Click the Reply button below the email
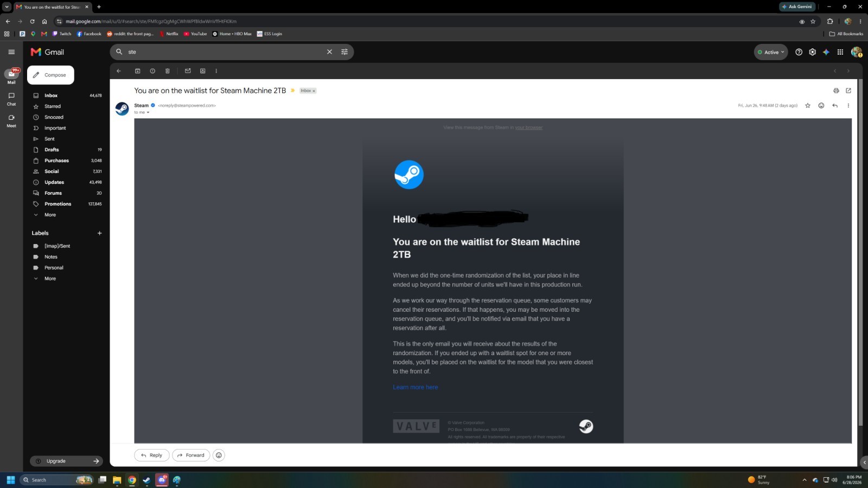 click(151, 455)
